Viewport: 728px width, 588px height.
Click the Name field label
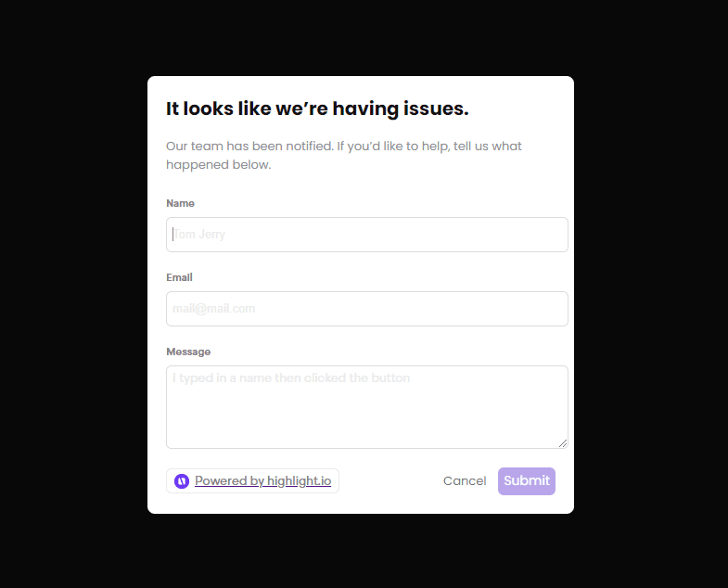pyautogui.click(x=181, y=203)
